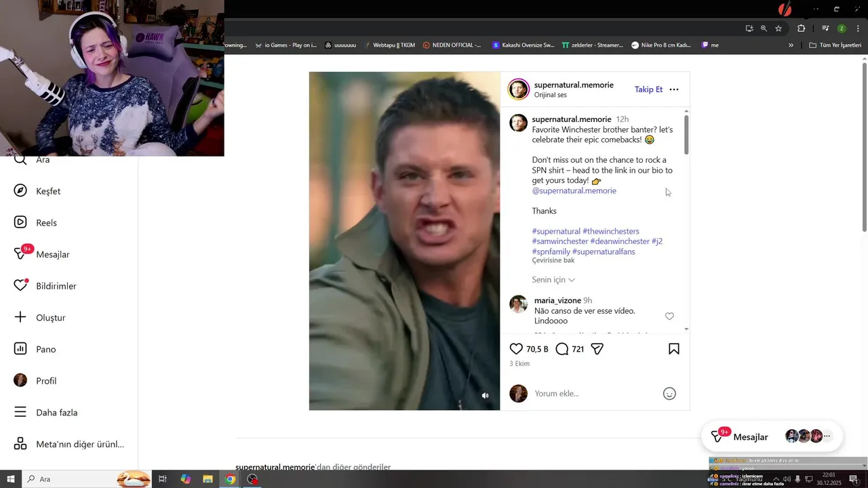
Task: Open the floating Mesajlar chat widget
Action: 770,436
